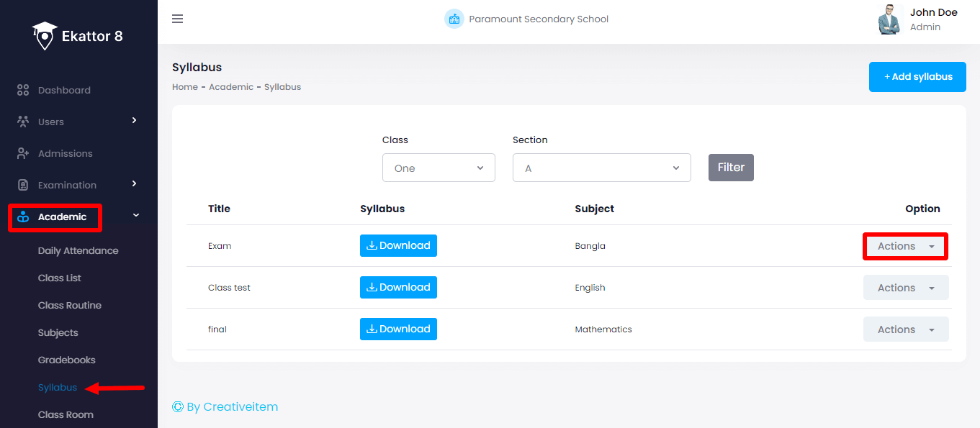This screenshot has height=428, width=980.
Task: Download the Bangla syllabus
Action: [398, 245]
